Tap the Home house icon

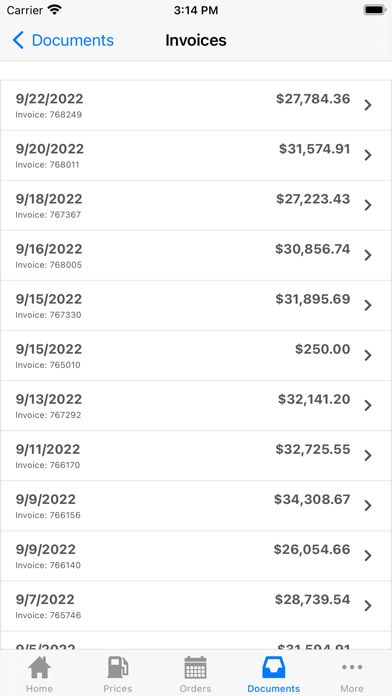(40, 667)
